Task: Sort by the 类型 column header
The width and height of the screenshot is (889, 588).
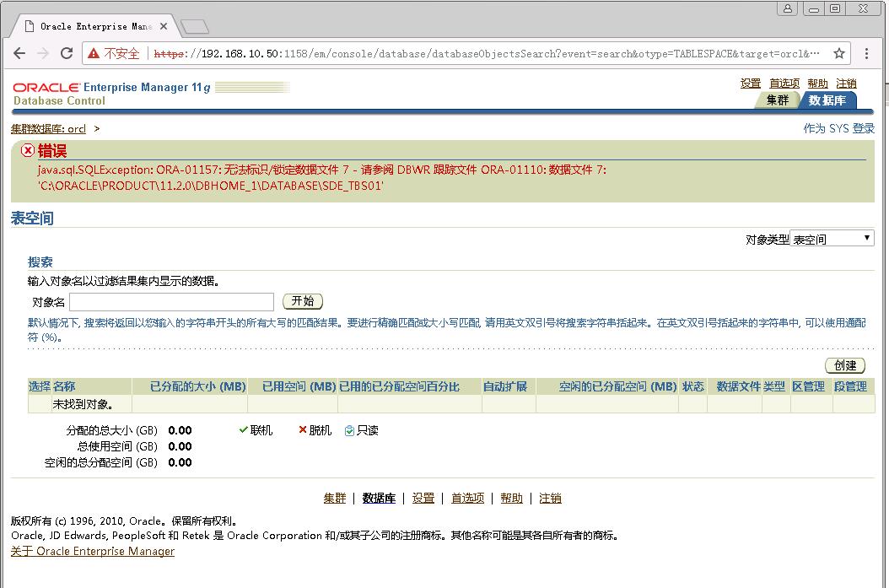Action: (774, 386)
